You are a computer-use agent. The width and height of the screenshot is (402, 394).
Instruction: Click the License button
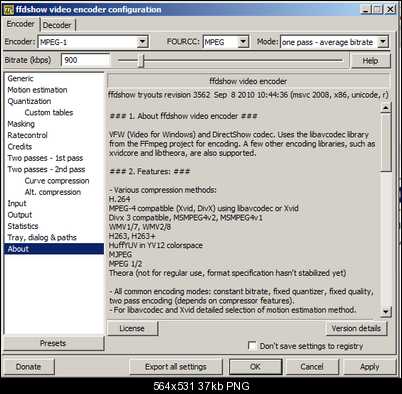point(132,328)
